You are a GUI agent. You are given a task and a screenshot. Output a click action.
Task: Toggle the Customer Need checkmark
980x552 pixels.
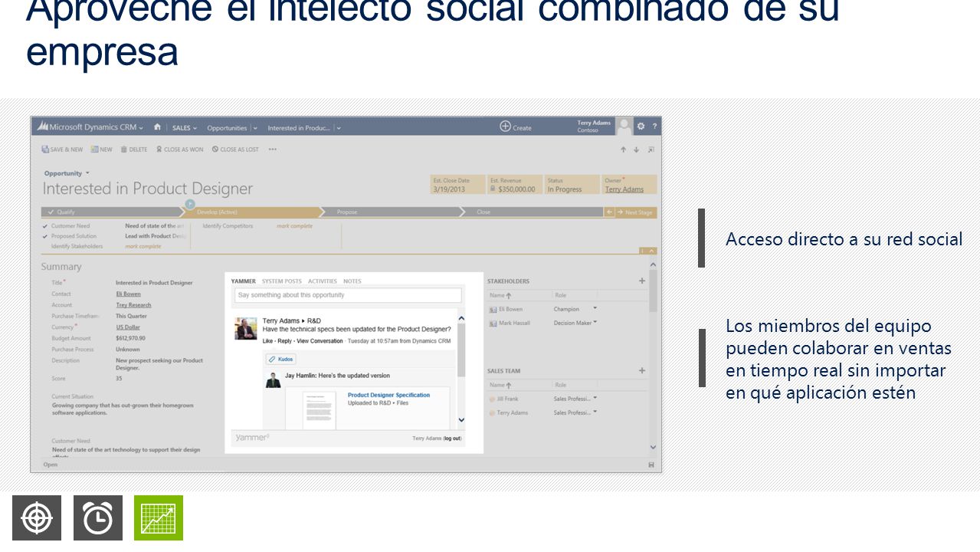click(45, 226)
